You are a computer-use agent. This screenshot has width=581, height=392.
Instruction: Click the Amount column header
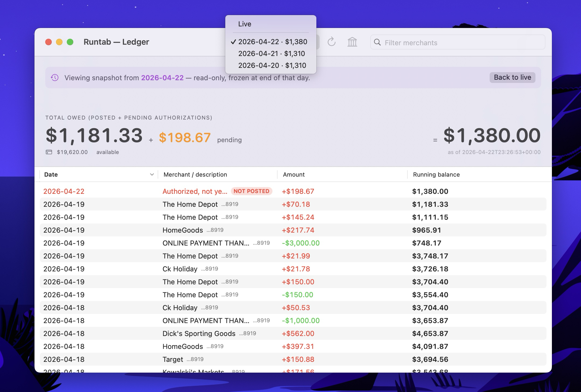click(x=342, y=174)
